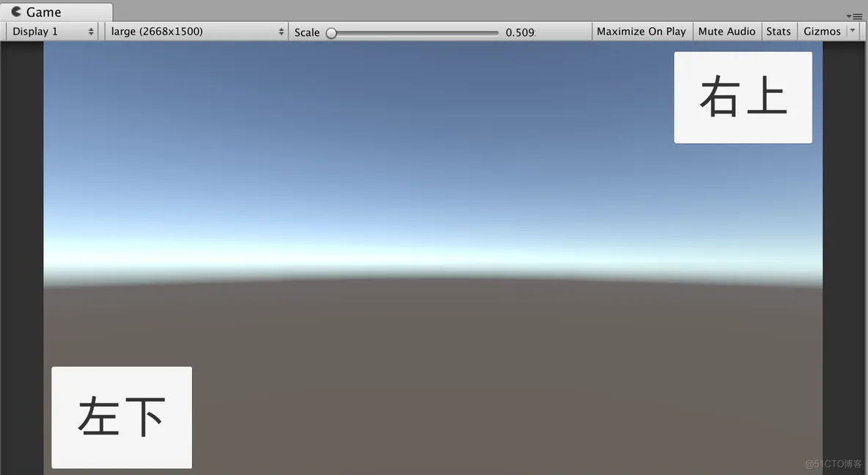Toggle Mute Audio
Image resolution: width=868 pixels, height=475 pixels.
click(x=727, y=32)
